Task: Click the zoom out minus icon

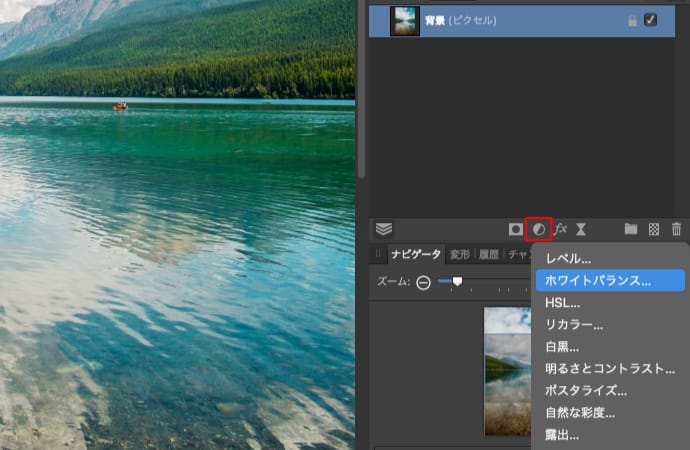Action: point(423,282)
